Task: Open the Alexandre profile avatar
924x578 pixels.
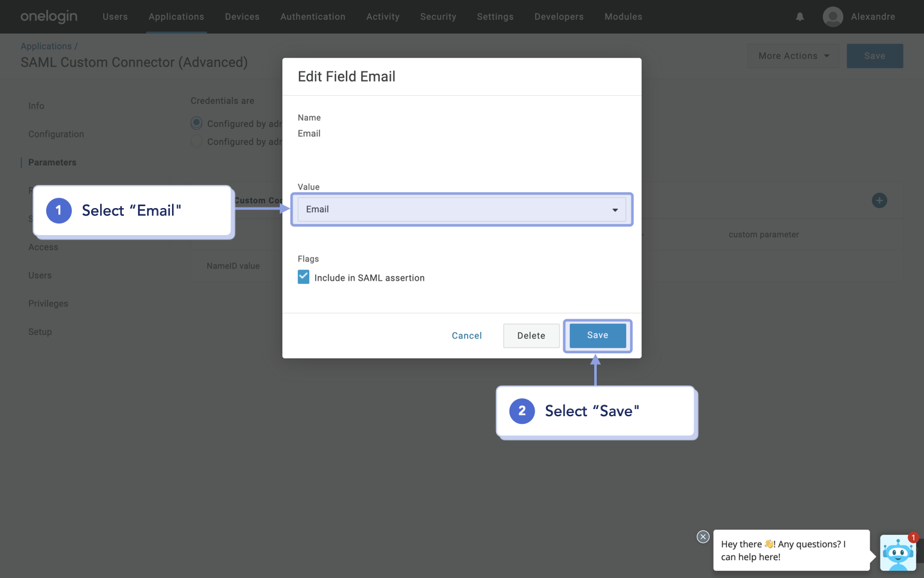Action: pos(832,17)
